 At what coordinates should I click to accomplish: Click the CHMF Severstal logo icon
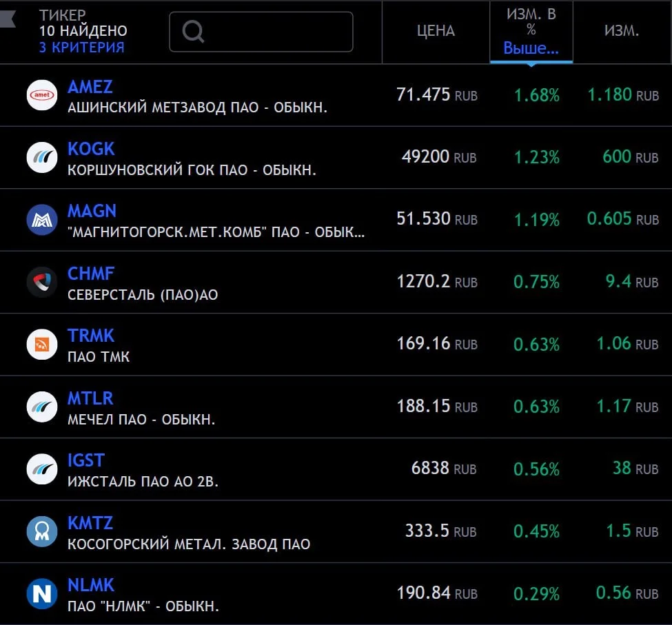[42, 283]
